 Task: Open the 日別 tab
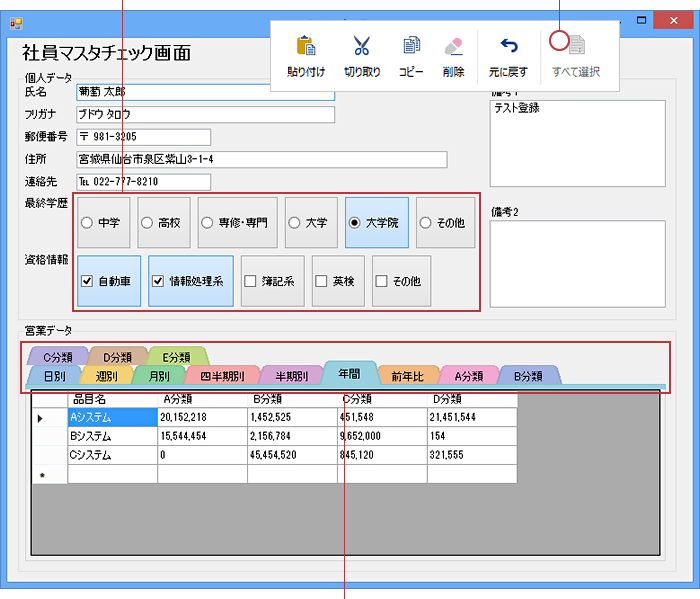(55, 376)
